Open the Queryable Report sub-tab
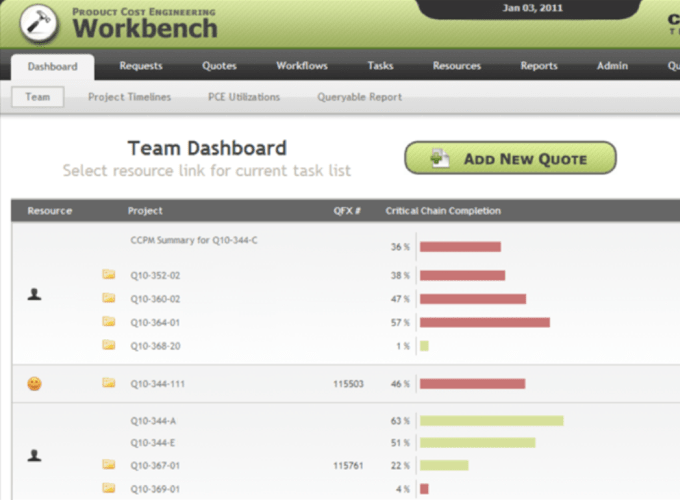The image size is (680, 500). pos(359,97)
